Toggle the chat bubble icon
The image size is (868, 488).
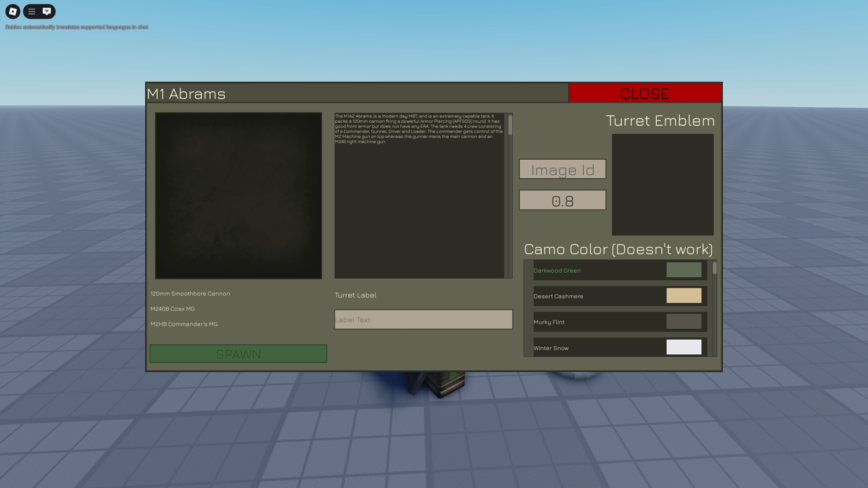tap(47, 11)
